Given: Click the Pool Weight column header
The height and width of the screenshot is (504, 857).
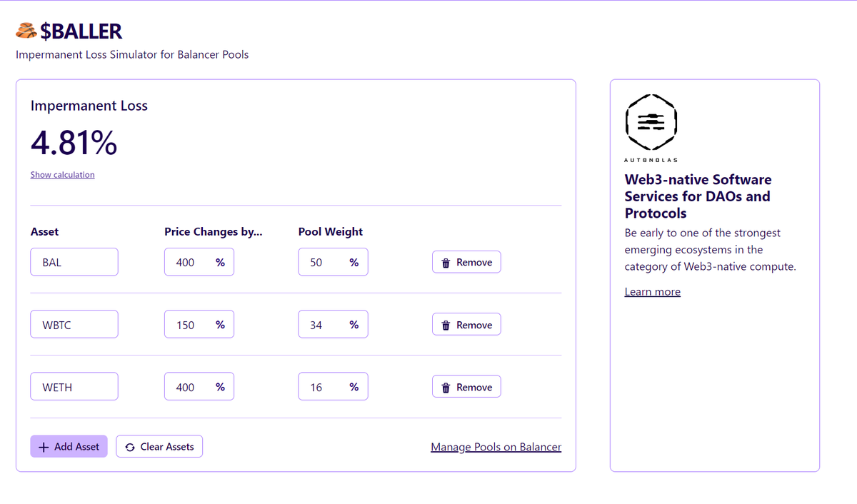Looking at the screenshot, I should pos(331,231).
